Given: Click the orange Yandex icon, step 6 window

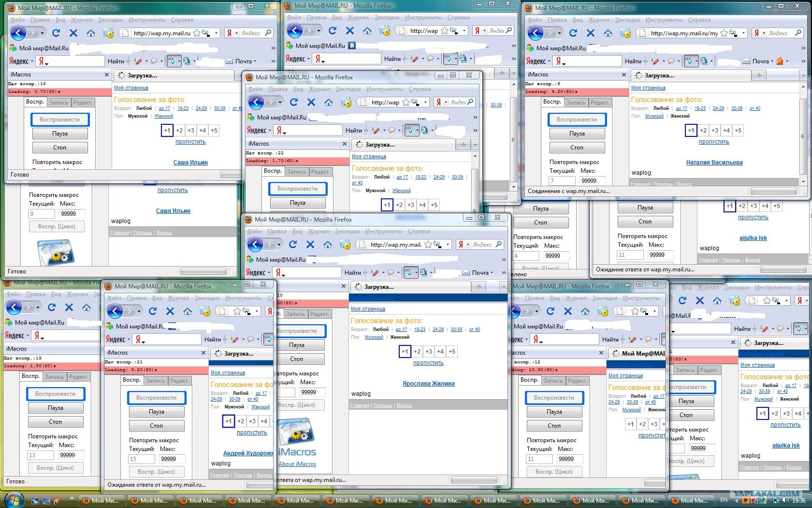Looking at the screenshot, I should [x=779, y=61].
